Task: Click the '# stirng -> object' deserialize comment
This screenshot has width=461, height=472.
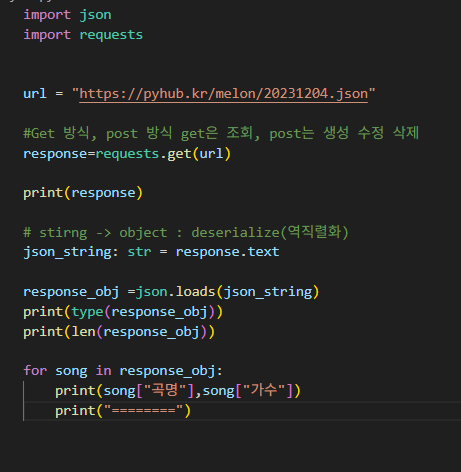Action: pyautogui.click(x=186, y=232)
